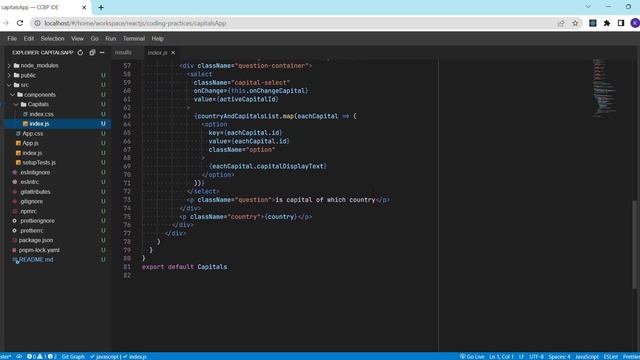Open index.css in Capitals folder
This screenshot has width=640, height=360.
[x=41, y=114]
